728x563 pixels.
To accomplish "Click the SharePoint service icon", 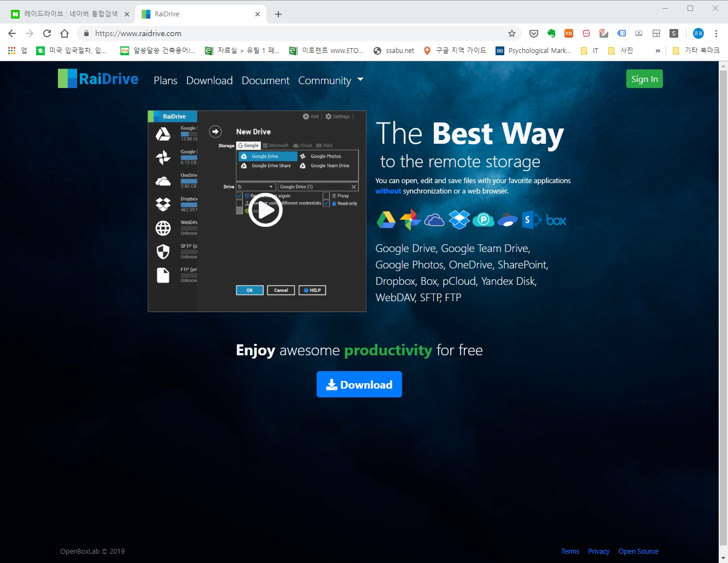I will tap(532, 220).
